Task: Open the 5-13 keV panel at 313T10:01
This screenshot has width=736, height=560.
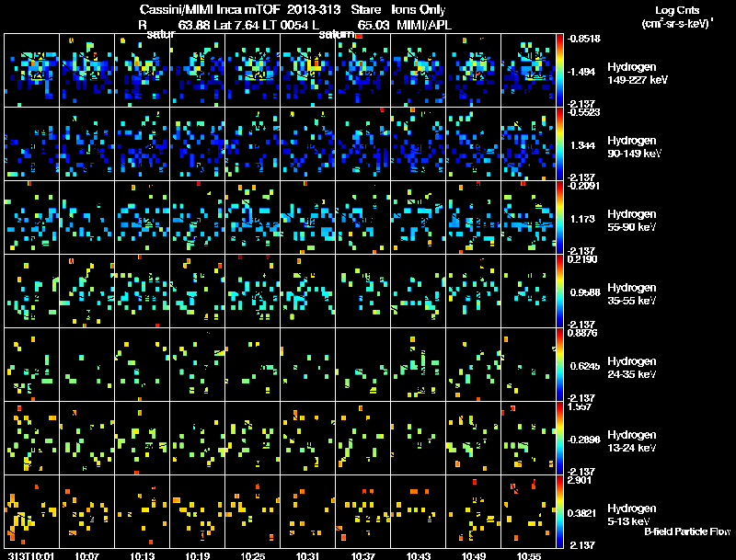Action: (x=31, y=511)
